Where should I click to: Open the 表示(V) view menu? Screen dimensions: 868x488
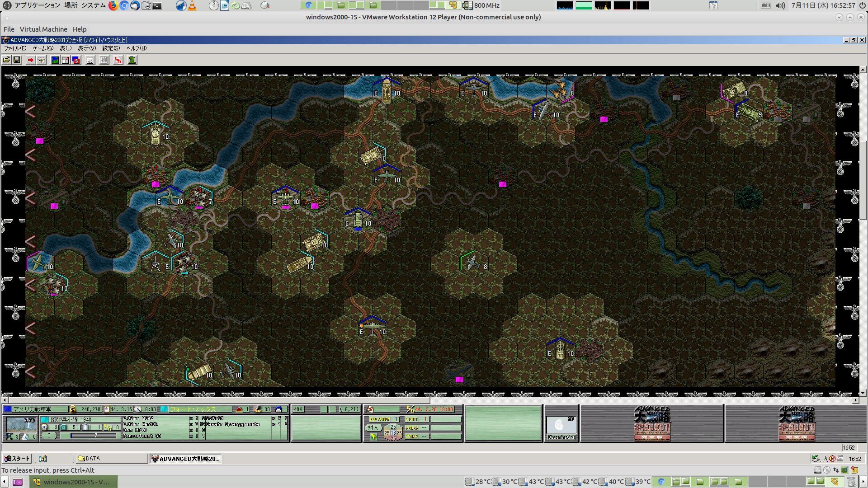[86, 48]
